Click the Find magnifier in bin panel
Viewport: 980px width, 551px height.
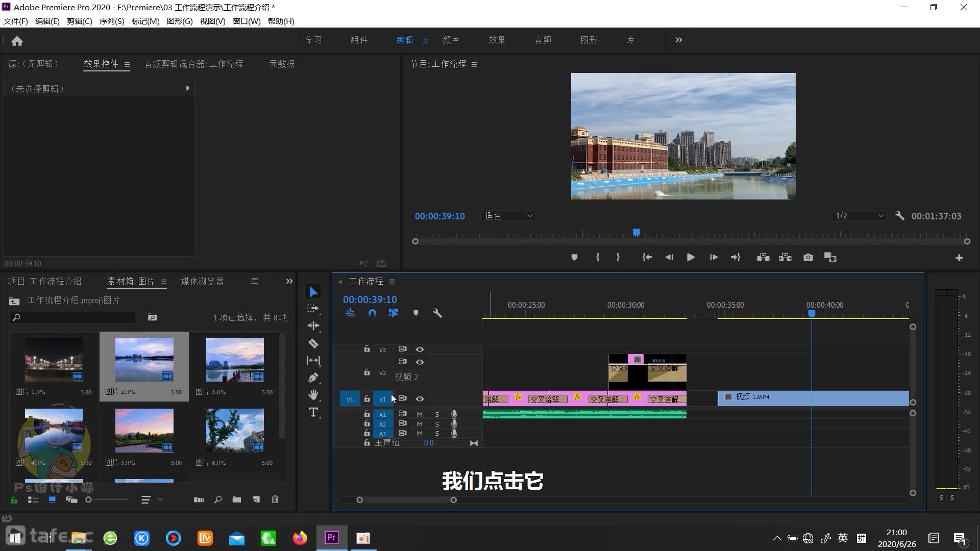(x=218, y=499)
